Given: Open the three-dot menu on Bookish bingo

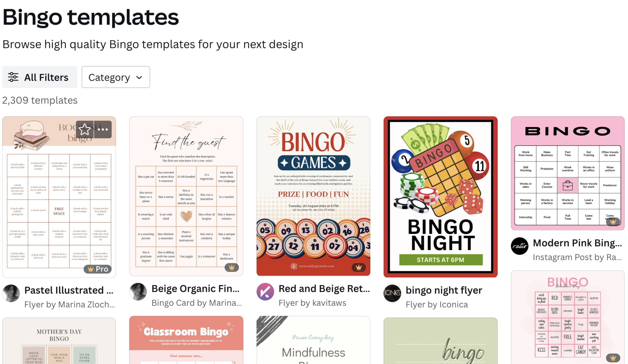Looking at the screenshot, I should 103,130.
